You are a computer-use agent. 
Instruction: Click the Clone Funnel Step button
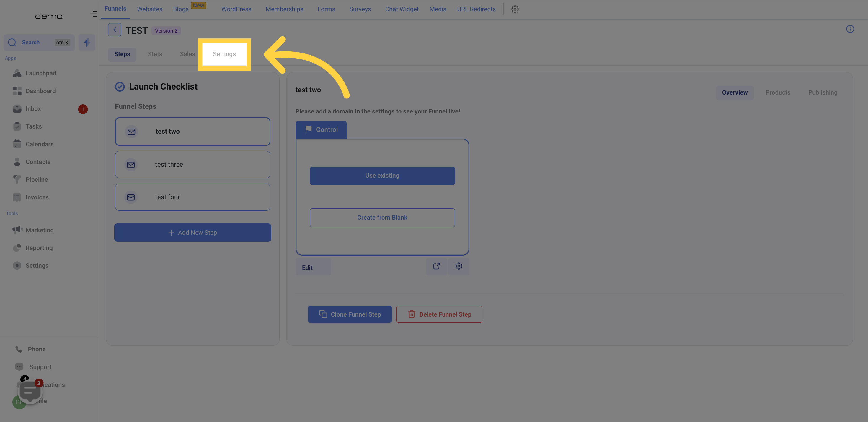coord(350,314)
